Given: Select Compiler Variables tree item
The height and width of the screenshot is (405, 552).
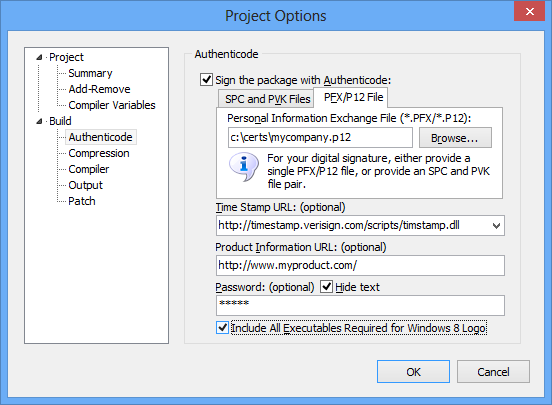Looking at the screenshot, I should coord(112,105).
